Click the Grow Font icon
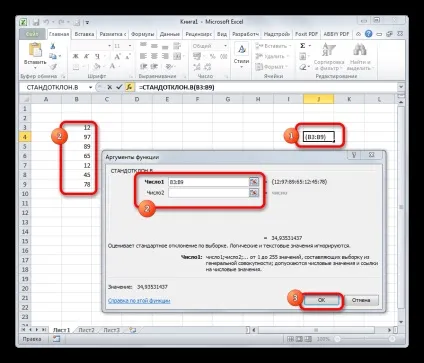Viewport: 424px width, 363px height. (x=117, y=56)
